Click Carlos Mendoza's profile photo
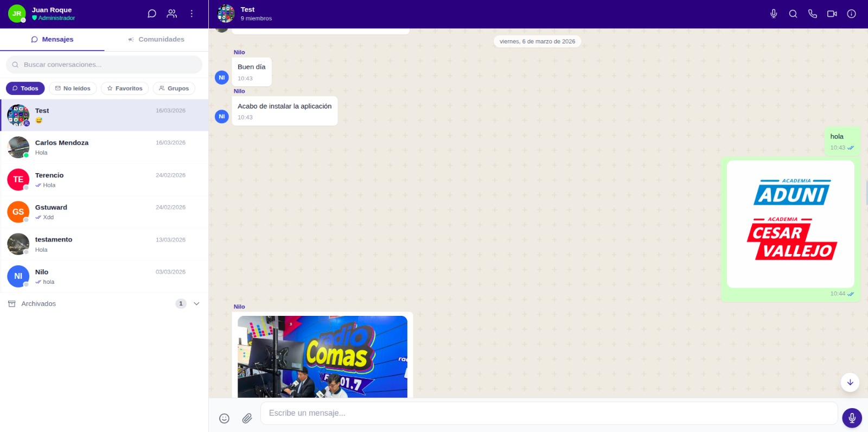The height and width of the screenshot is (432, 868). pyautogui.click(x=18, y=147)
